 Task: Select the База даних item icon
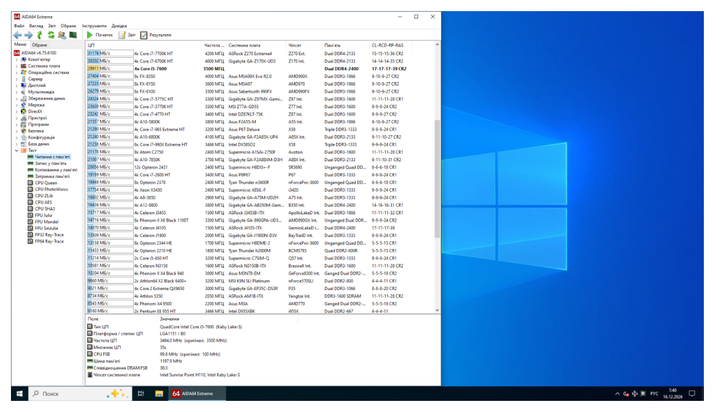click(23, 144)
